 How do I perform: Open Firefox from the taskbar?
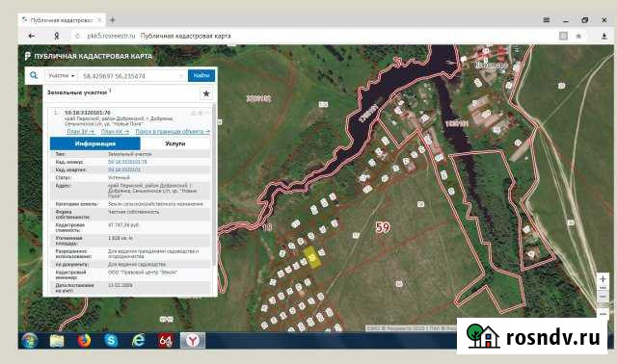tap(84, 341)
